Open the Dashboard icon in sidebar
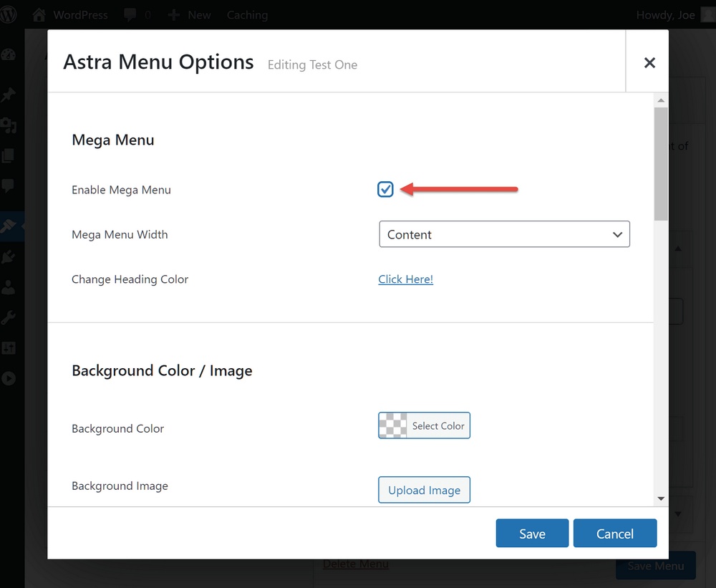 (9, 55)
